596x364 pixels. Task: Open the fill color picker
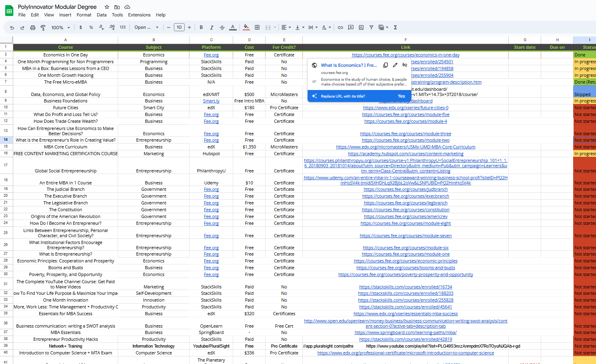246,28
